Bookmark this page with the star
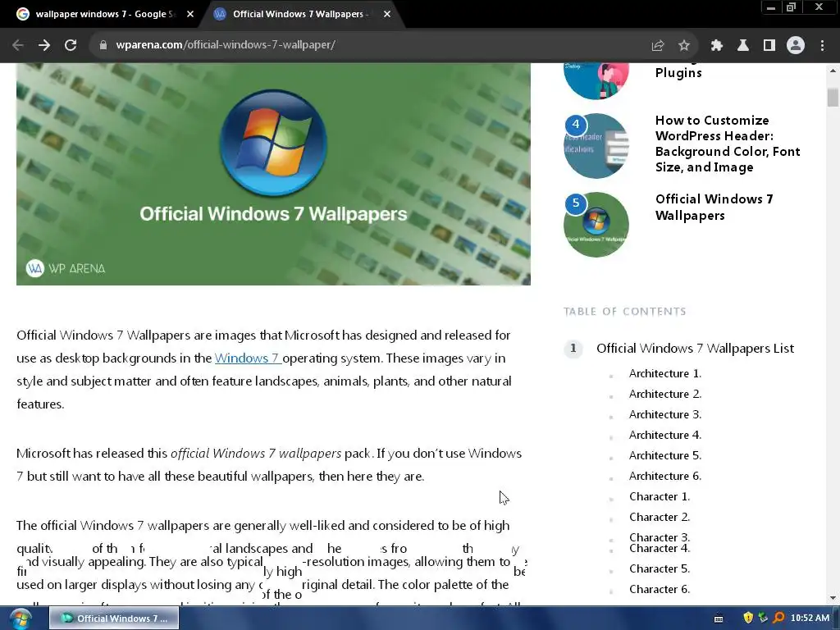 [x=683, y=46]
